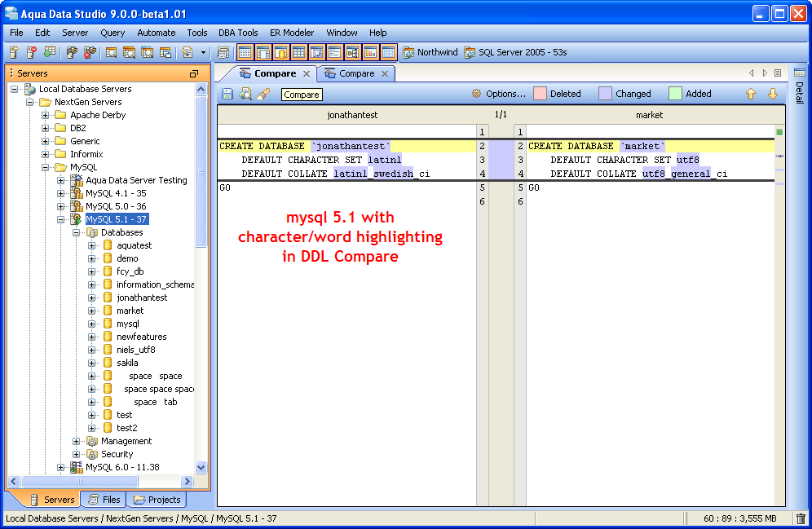Open the File menu
The height and width of the screenshot is (529, 812).
click(16, 33)
